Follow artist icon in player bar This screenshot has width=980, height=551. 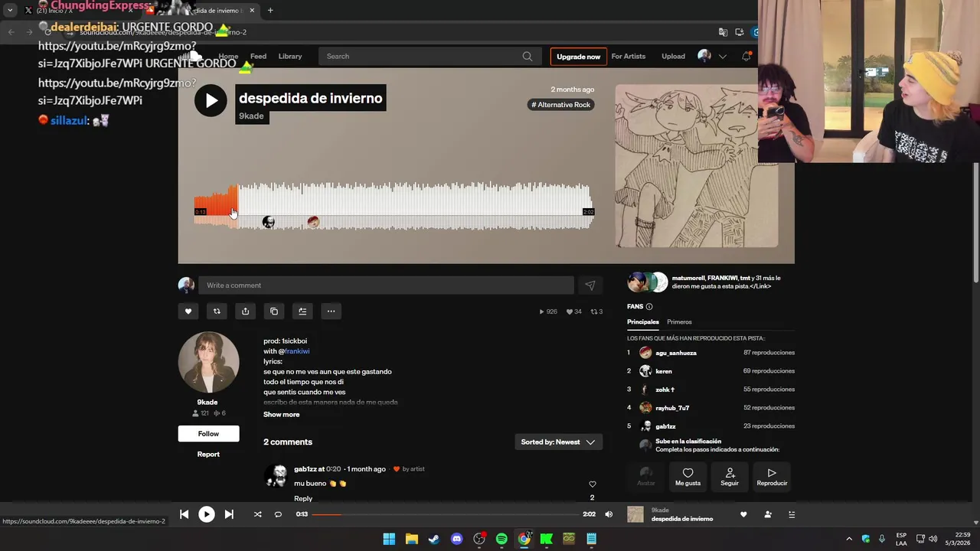[768, 514]
